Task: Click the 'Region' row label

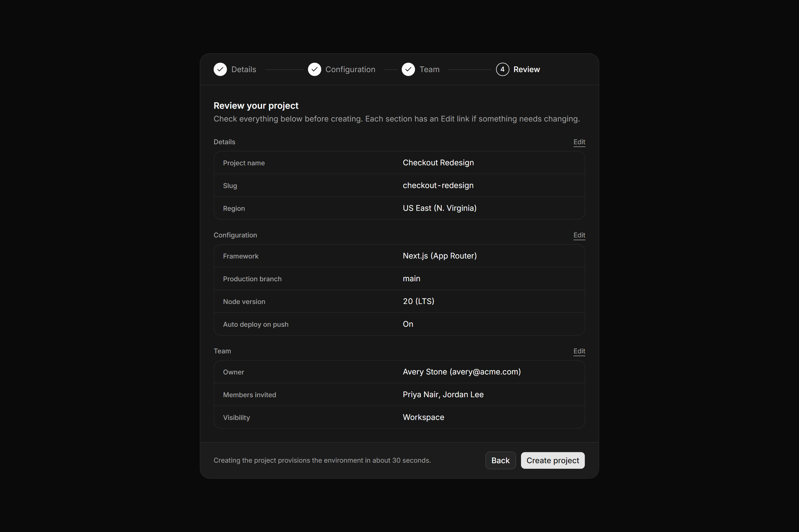Action: (x=234, y=209)
